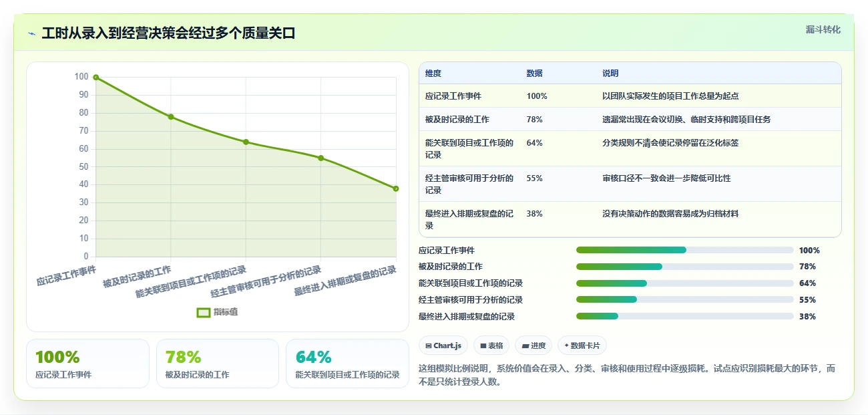Click the 55% cell in table
Image resolution: width=868 pixels, height=415 pixels.
coord(535,178)
